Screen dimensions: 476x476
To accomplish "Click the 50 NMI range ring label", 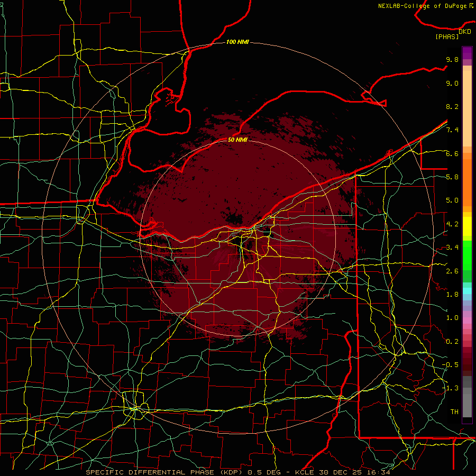I will point(237,140).
